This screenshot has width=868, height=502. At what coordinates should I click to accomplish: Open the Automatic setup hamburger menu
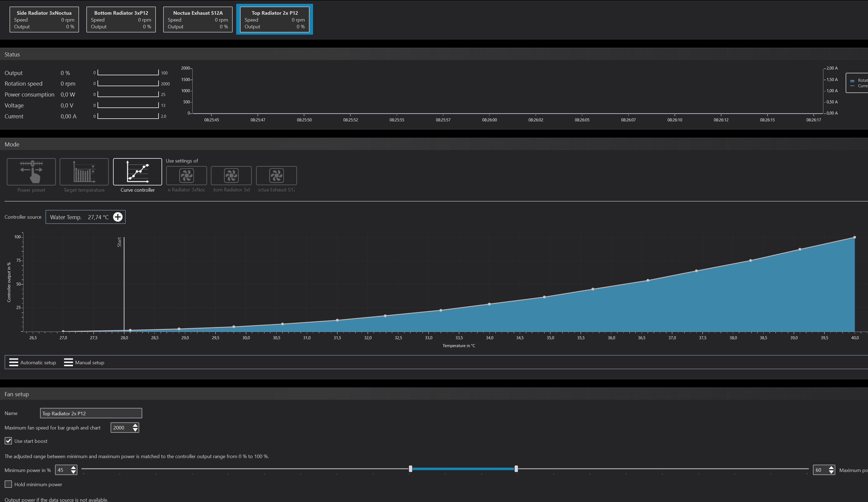coord(14,362)
